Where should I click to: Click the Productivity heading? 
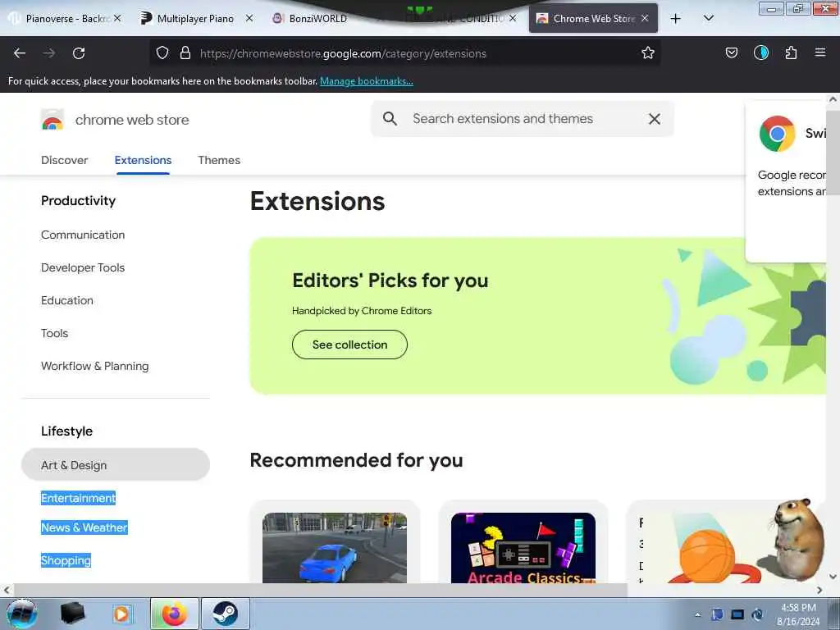[78, 200]
